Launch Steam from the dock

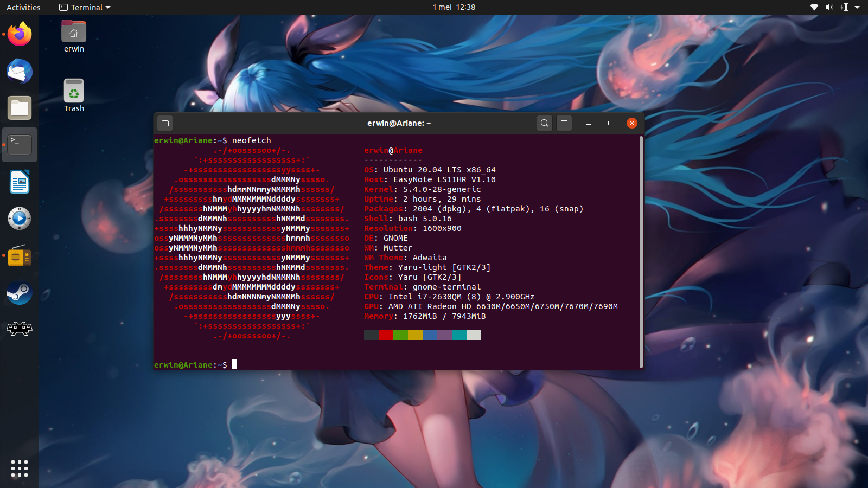coord(20,293)
